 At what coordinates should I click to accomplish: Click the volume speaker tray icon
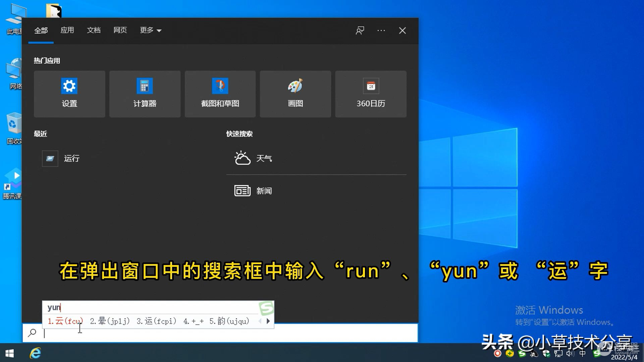(570, 354)
